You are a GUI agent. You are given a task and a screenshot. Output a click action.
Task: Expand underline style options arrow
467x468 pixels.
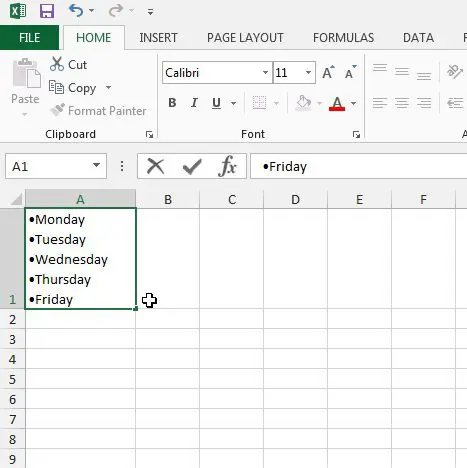click(234, 103)
